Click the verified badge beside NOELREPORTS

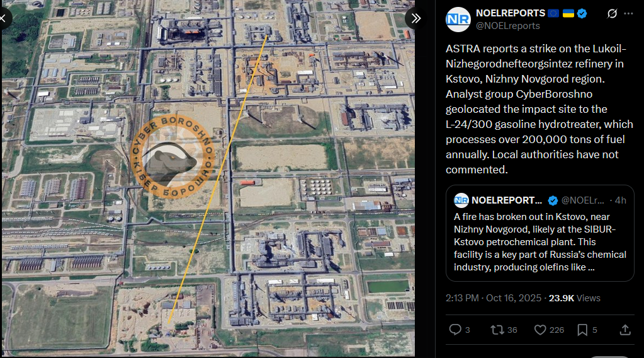(x=582, y=14)
